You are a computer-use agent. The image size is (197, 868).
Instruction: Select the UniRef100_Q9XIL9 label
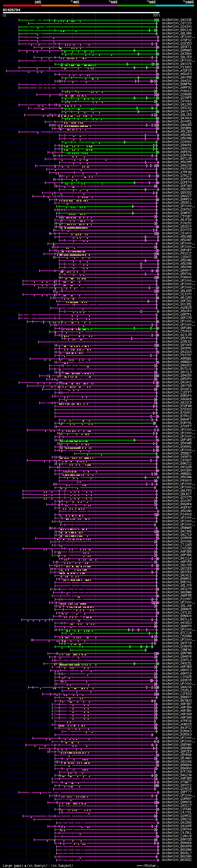click(177, 372)
